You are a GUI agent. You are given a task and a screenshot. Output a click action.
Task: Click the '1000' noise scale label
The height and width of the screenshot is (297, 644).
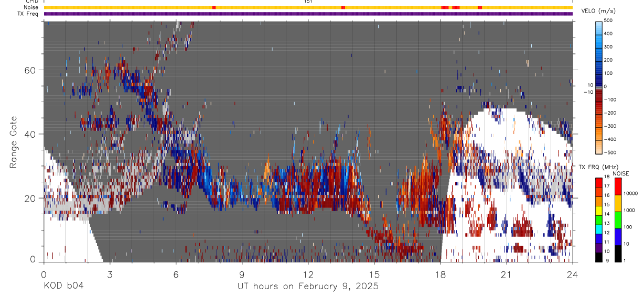[x=630, y=210]
